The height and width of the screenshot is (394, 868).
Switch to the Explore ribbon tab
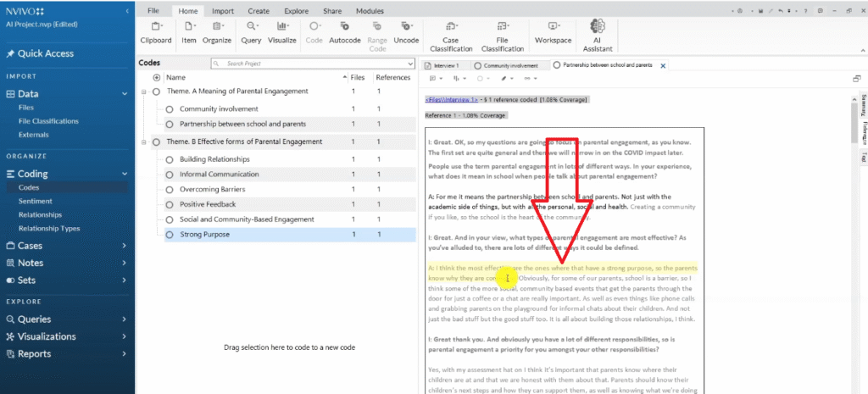click(x=296, y=11)
